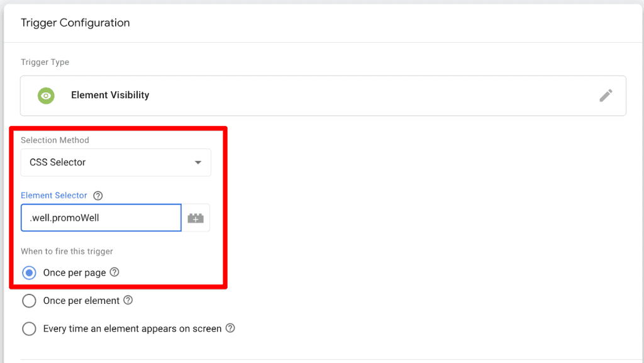Select the Once per page radio button

(29, 272)
